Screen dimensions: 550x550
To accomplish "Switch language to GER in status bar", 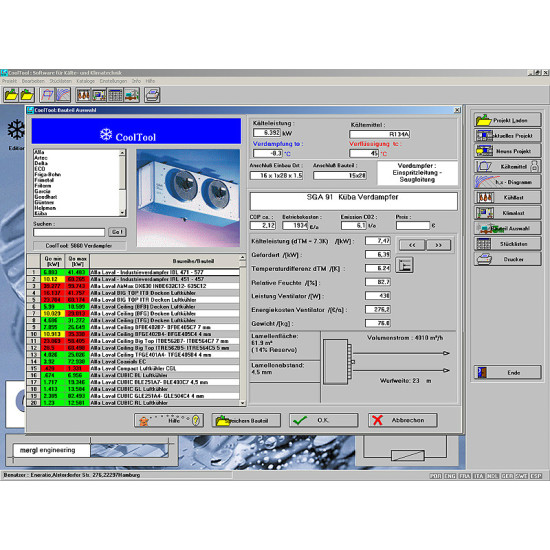I will 508,476.
